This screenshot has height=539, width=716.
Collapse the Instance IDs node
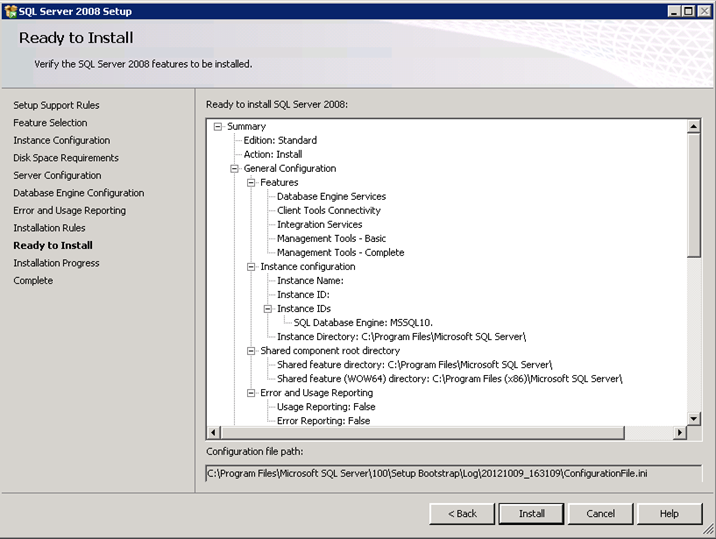click(x=268, y=309)
